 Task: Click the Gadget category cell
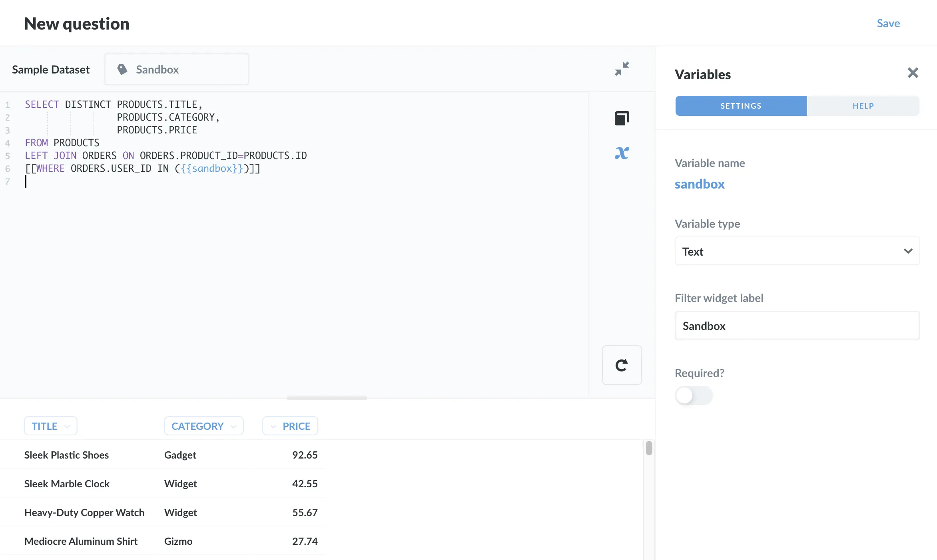[180, 455]
